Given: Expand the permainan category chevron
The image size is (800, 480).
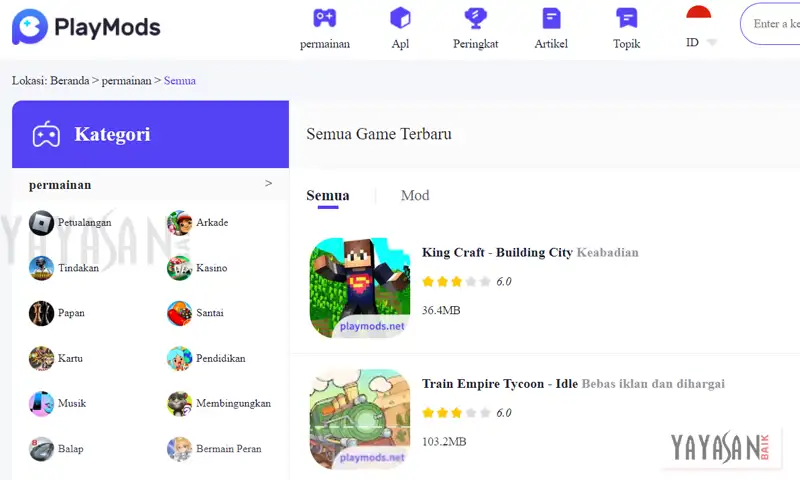Looking at the screenshot, I should (268, 183).
